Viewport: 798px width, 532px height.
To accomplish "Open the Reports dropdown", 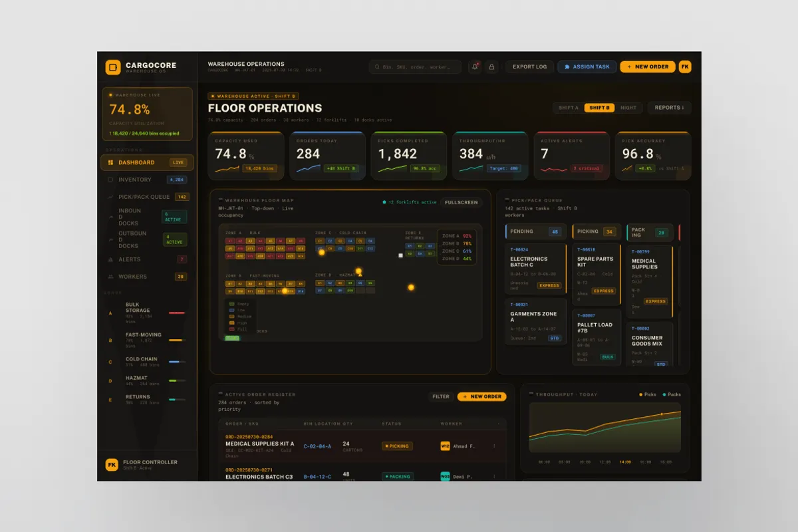I will 669,108.
